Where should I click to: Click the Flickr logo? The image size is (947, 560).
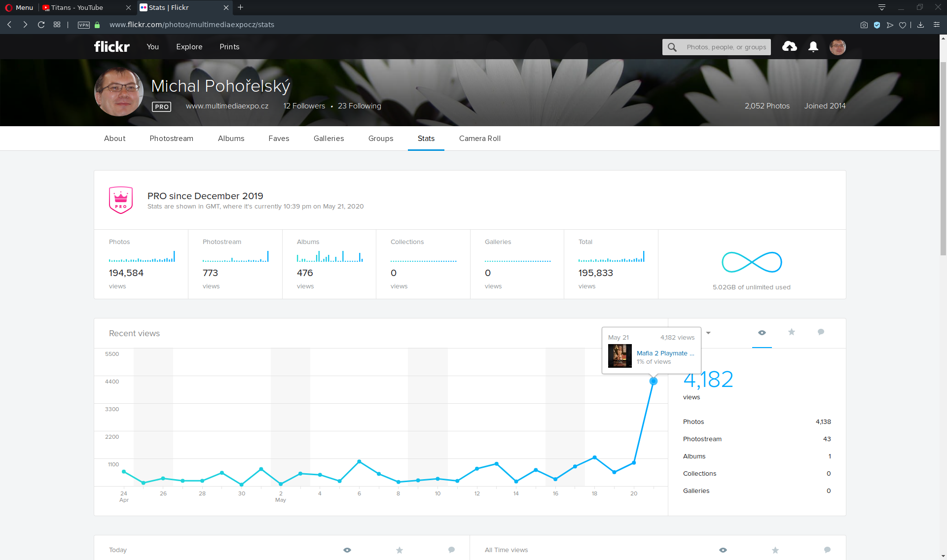click(112, 47)
